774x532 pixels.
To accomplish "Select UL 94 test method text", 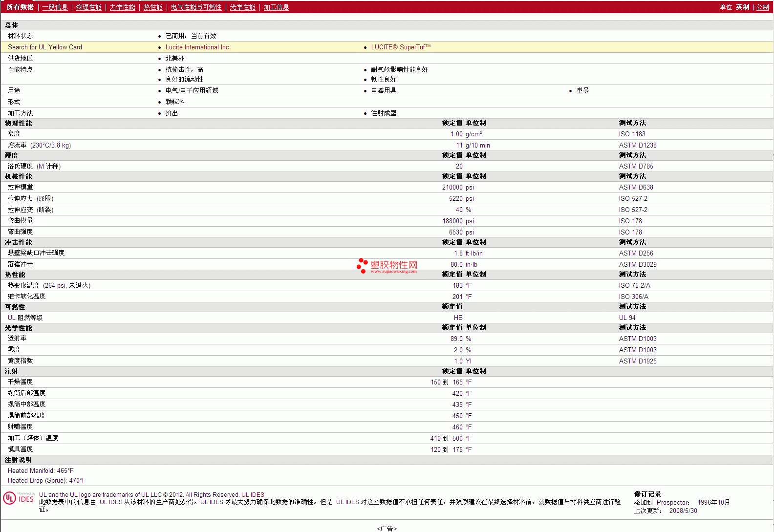I will click(627, 318).
